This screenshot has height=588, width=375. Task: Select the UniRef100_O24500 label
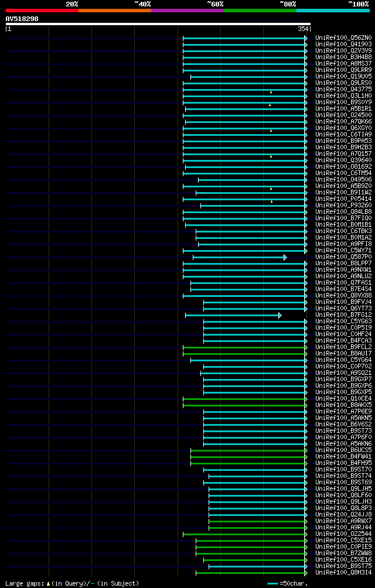coord(343,115)
